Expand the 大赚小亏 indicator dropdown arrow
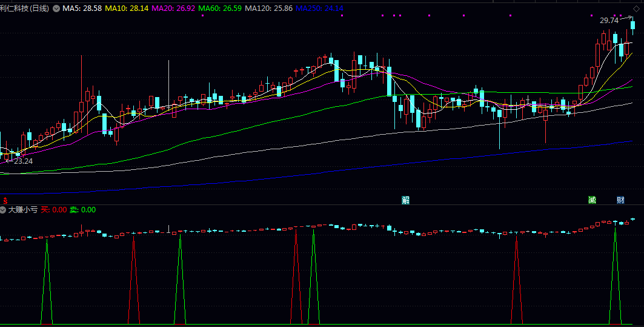Image resolution: width=644 pixels, height=327 pixels. point(3,210)
